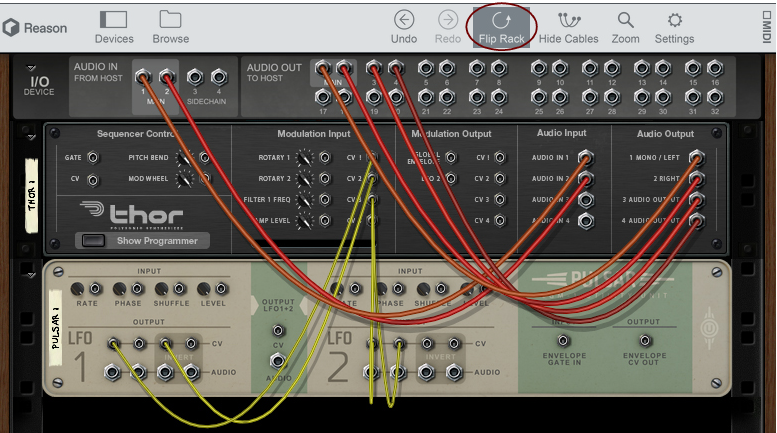Viewport: 777px width, 433px height.
Task: Click the MIDI indicator
Action: click(767, 27)
